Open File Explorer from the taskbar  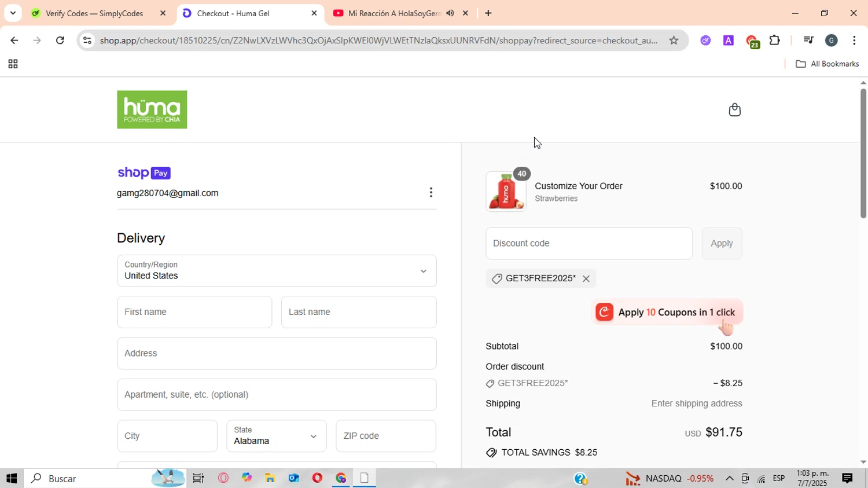pos(270,479)
